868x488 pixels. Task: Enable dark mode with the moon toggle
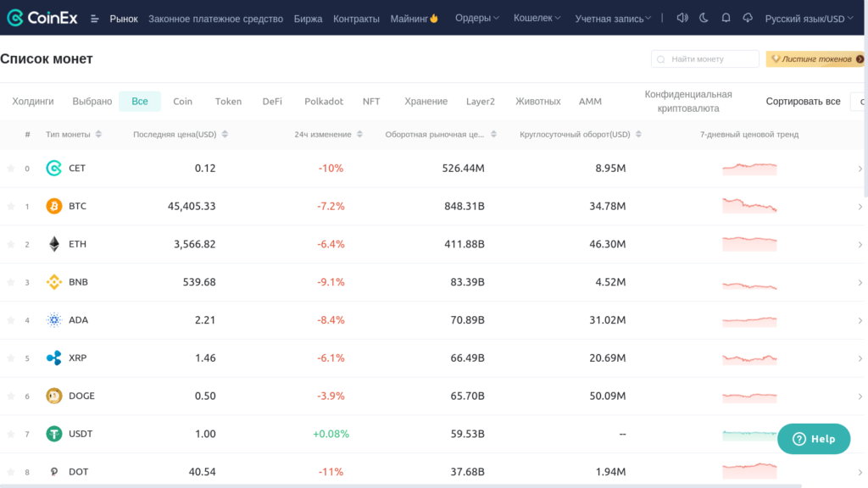click(x=704, y=16)
